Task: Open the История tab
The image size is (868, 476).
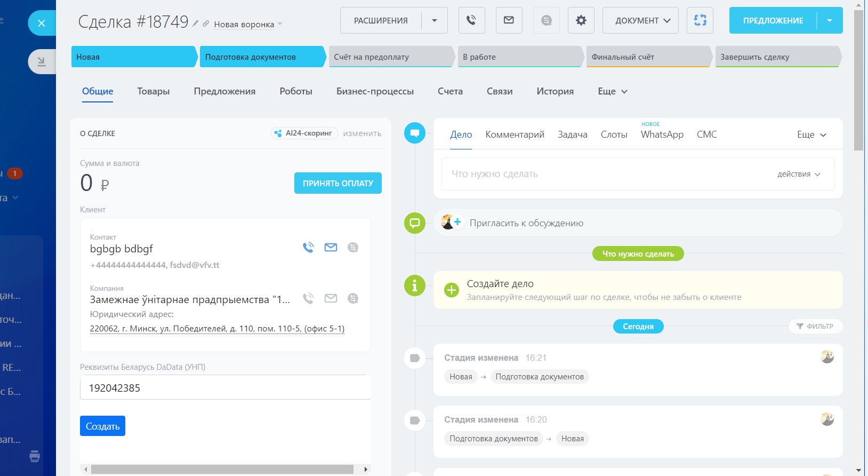Action: pyautogui.click(x=555, y=91)
